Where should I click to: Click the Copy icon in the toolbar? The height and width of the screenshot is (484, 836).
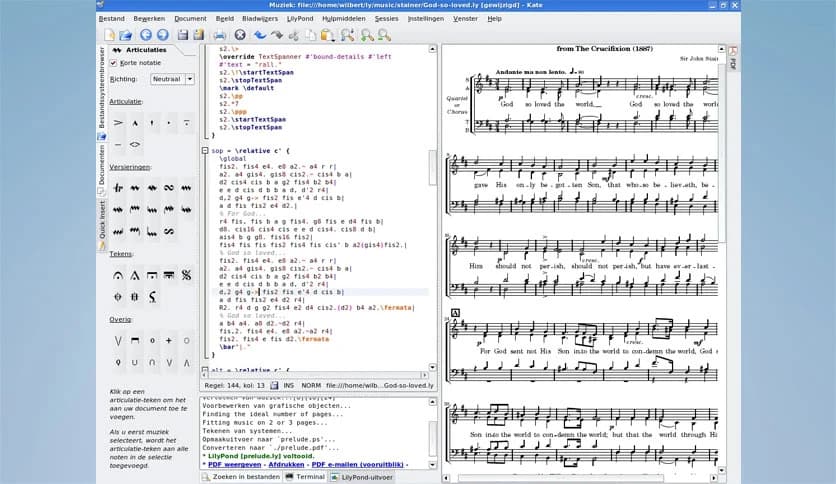(310, 35)
